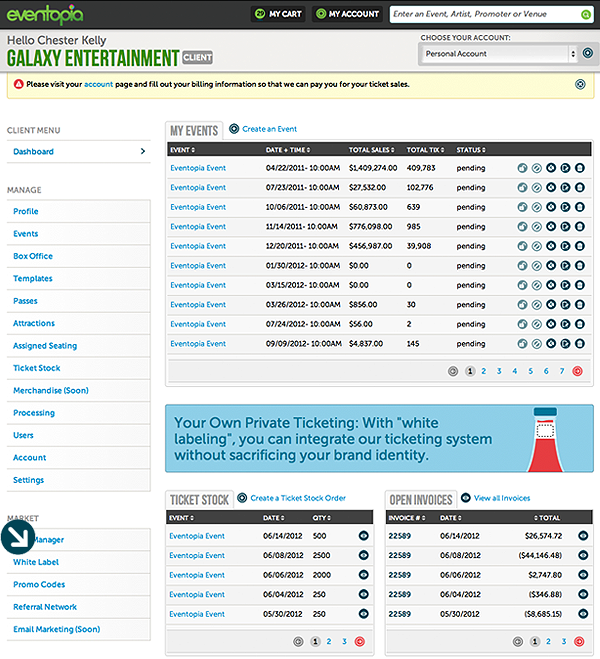Click the go icon next to the account selector
Screen dimensions: 600x659
tap(587, 53)
